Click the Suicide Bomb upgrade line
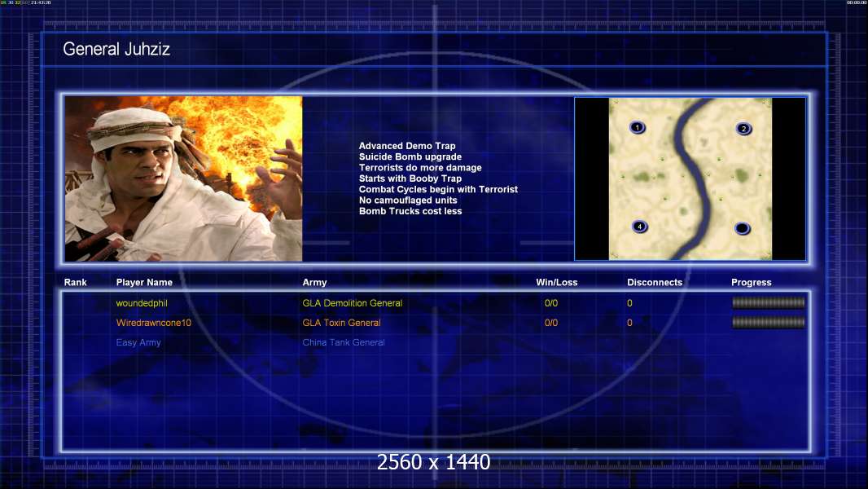Viewport: 868px width, 489px height. 410,156
